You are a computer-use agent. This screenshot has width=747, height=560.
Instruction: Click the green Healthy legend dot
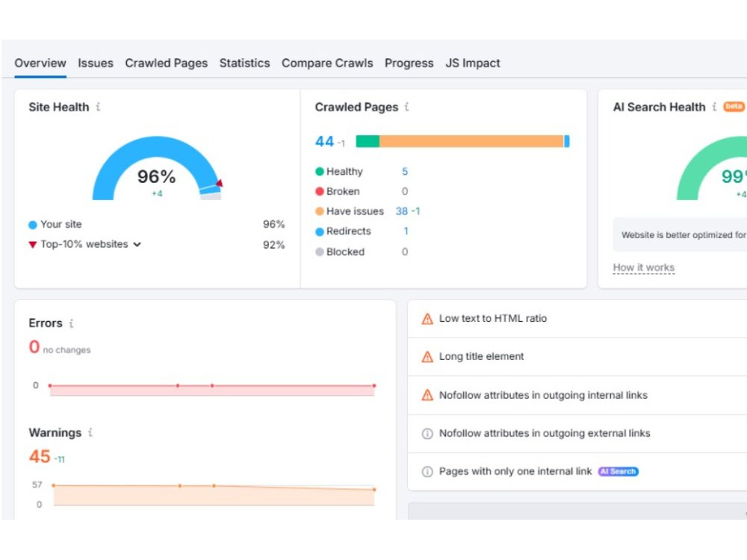(320, 172)
